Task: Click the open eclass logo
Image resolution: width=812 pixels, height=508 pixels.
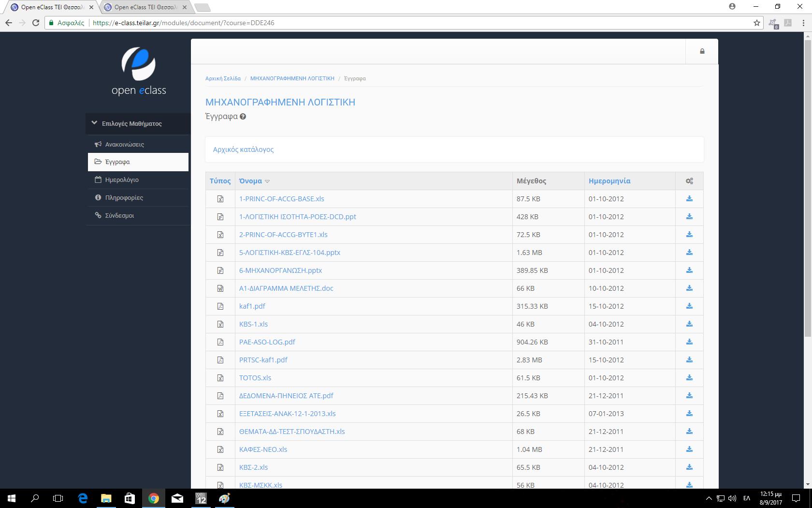Action: pyautogui.click(x=139, y=71)
